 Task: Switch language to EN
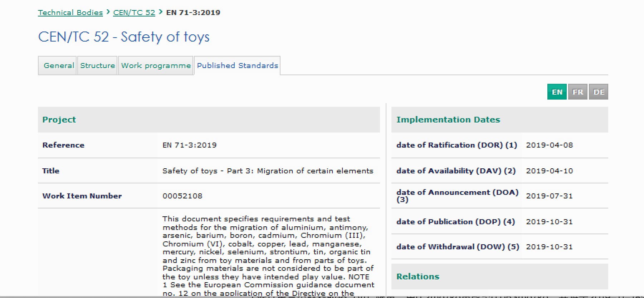tap(557, 92)
